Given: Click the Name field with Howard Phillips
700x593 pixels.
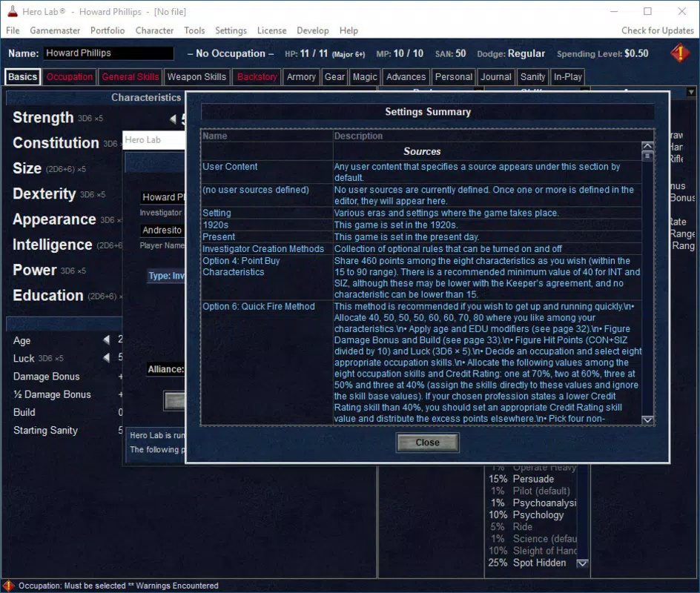Looking at the screenshot, I should pyautogui.click(x=108, y=53).
